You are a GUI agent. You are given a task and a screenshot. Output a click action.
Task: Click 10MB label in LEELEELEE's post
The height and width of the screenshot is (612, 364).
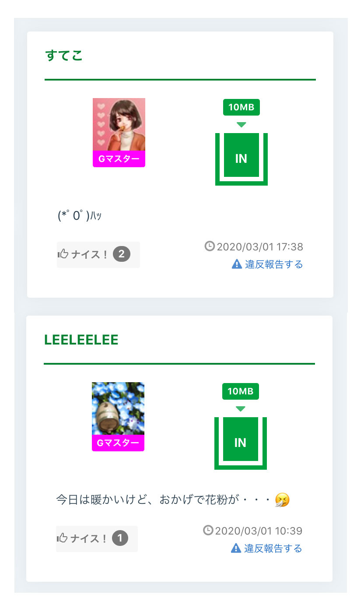point(240,391)
